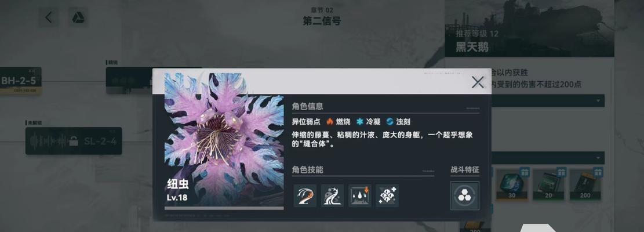Select the BH-2-5 stage node

[x=19, y=81]
